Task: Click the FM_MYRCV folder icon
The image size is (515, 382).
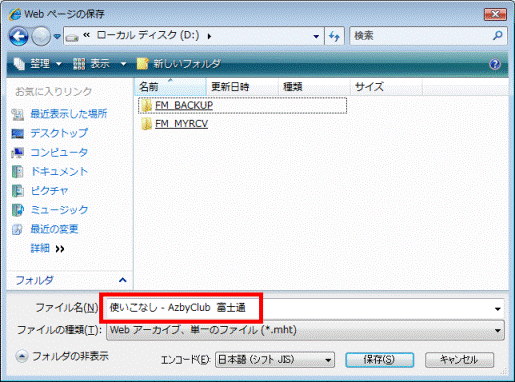Action: point(146,124)
